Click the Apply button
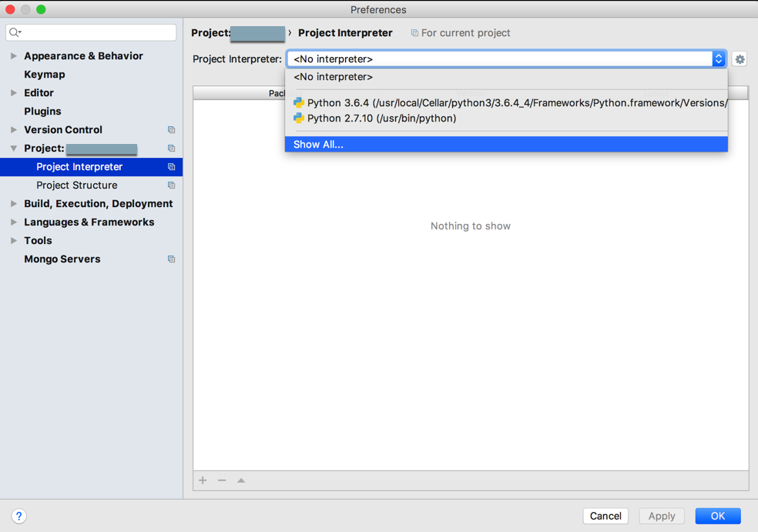The image size is (758, 532). click(x=661, y=516)
